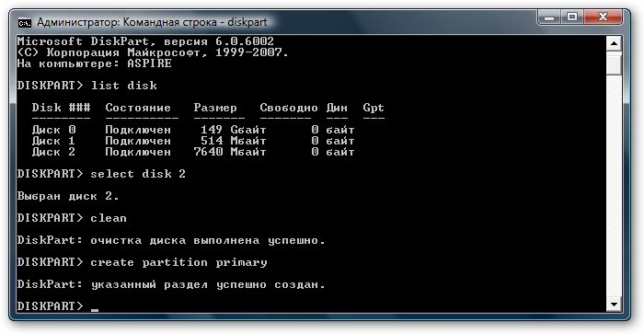Click the 'Disk ###' column header
Viewport: 644px width, 334px height.
coord(61,108)
